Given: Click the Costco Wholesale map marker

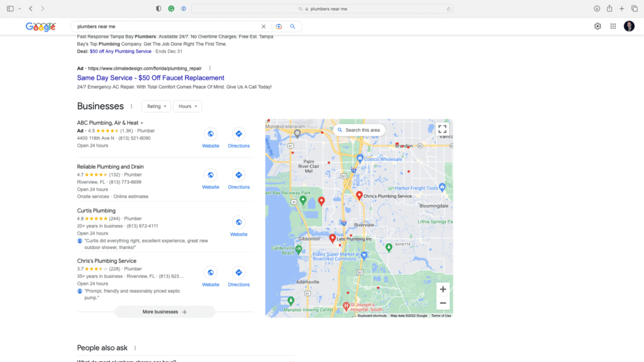Looking at the screenshot, I should coord(360,158).
